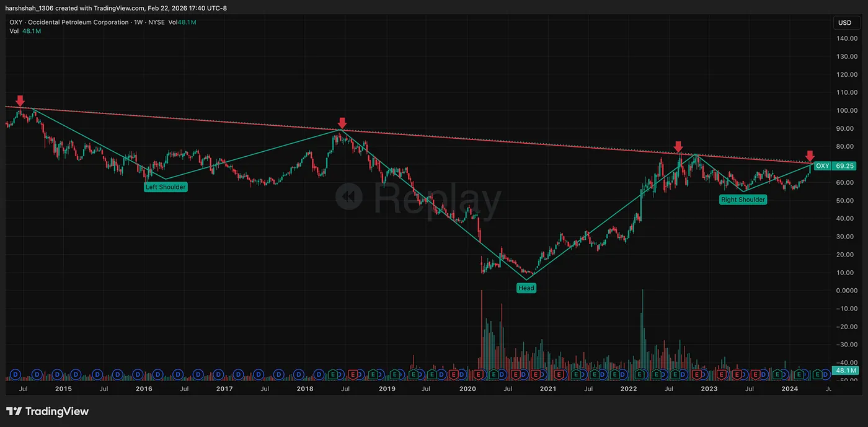Click the 2022 label on the time axis
868x427 pixels.
point(629,389)
